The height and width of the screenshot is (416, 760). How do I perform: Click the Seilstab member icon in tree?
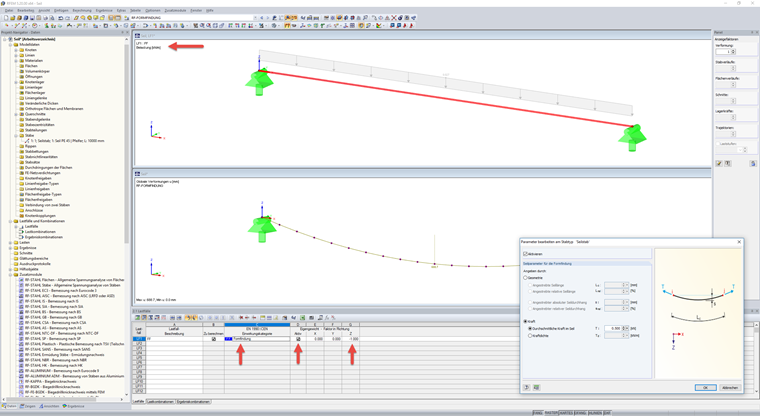(27, 141)
